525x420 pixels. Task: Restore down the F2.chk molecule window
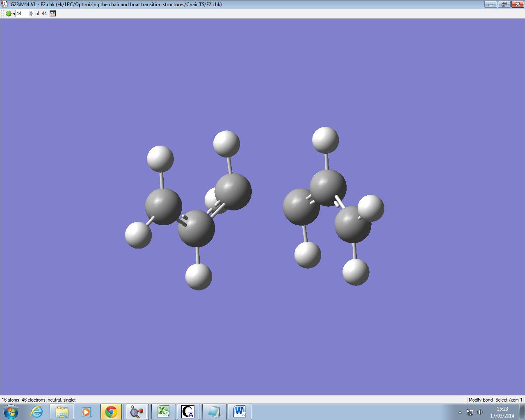coord(504,5)
